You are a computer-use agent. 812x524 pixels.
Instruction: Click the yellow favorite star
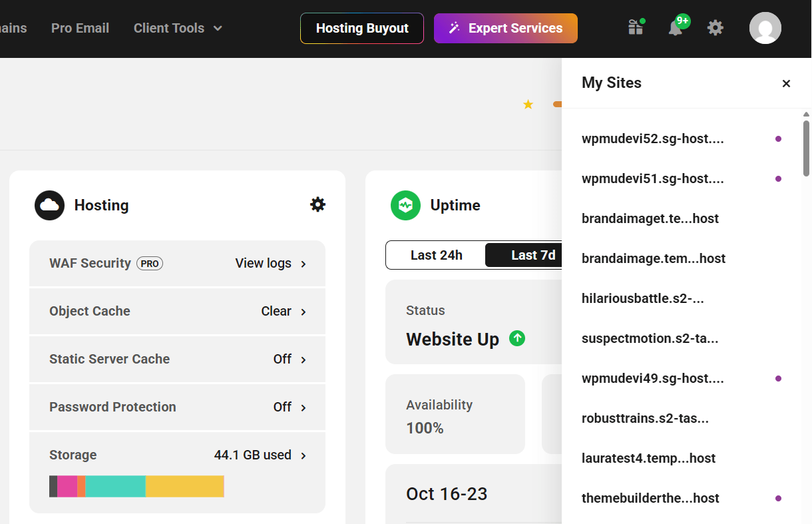click(x=528, y=105)
